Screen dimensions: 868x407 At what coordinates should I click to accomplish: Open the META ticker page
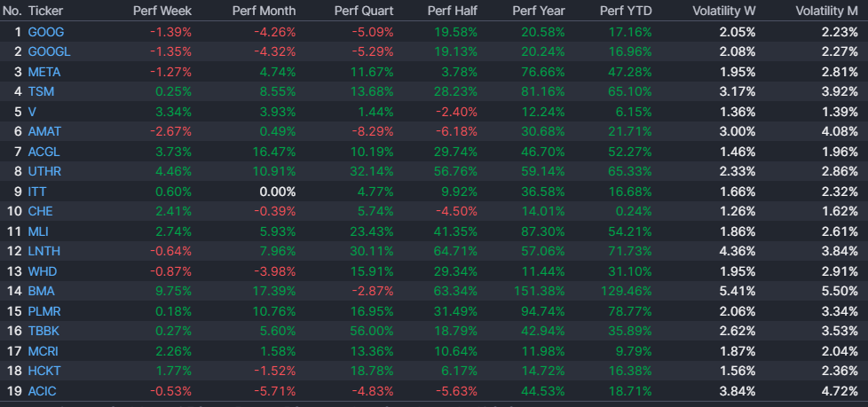click(x=44, y=71)
